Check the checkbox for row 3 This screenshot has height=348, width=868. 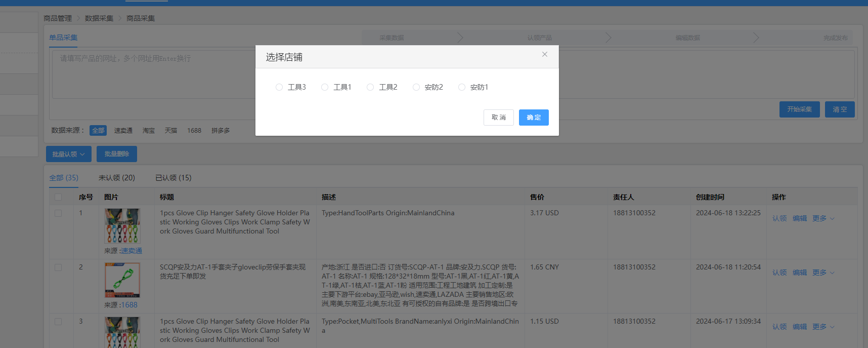58,322
